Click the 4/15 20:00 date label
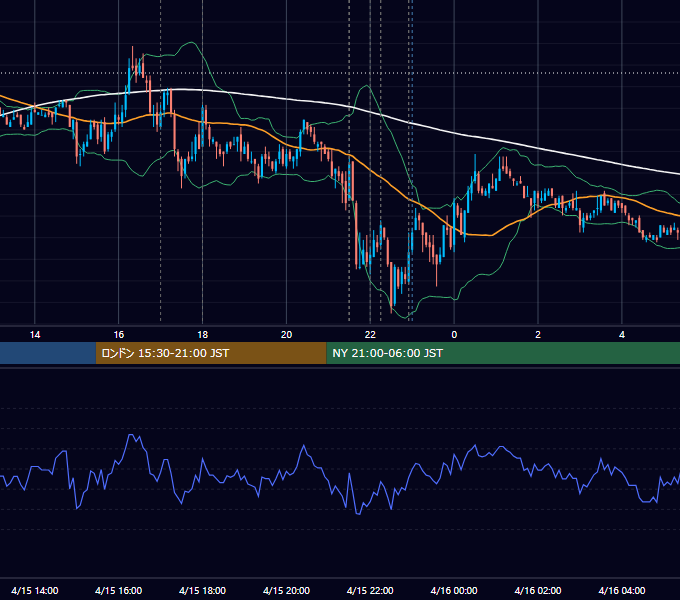This screenshot has width=680, height=600. coord(286,590)
